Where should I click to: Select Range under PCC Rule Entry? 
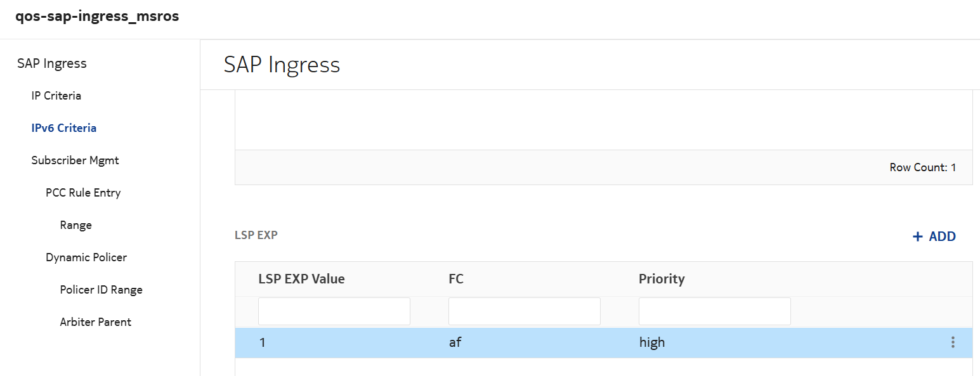coord(76,225)
